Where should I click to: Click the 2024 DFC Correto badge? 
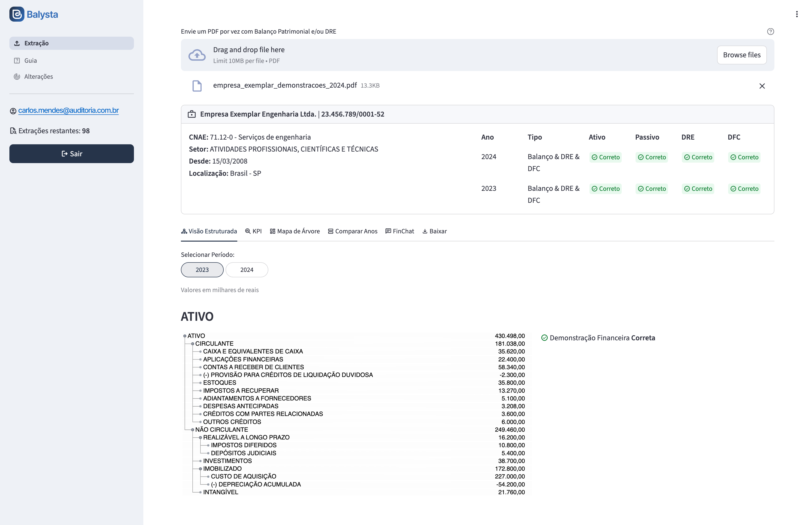(x=744, y=157)
